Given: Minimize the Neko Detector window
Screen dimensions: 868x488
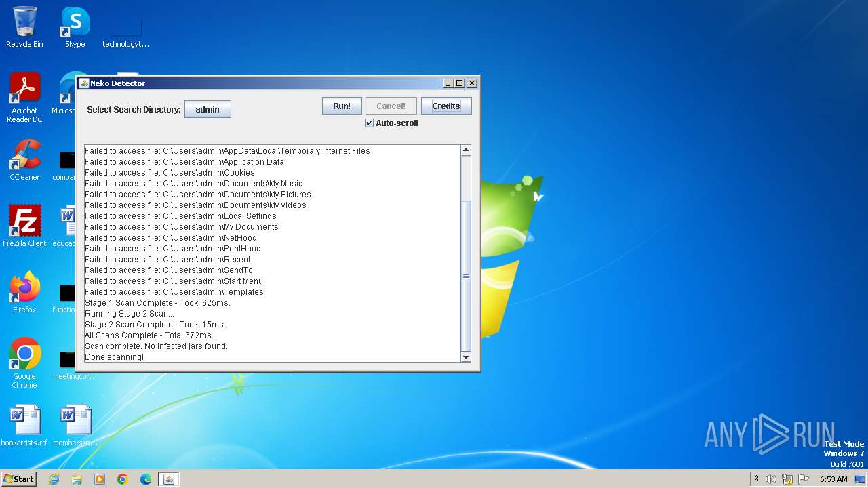Looking at the screenshot, I should (x=448, y=83).
